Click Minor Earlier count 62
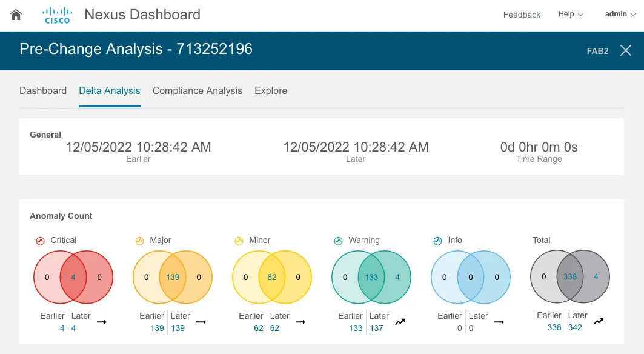Screen dimensions: 644x354 pyautogui.click(x=258, y=328)
